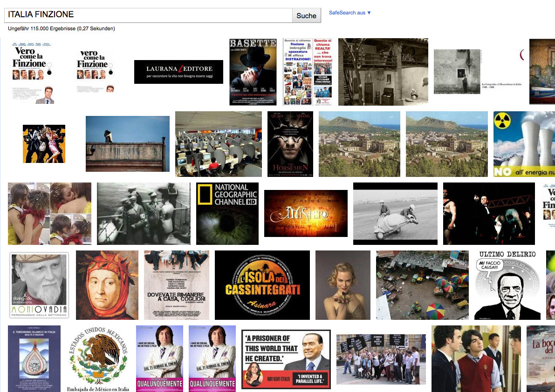Open the Boccaccio red hood portrait painting
The width and height of the screenshot is (555, 392).
(107, 285)
